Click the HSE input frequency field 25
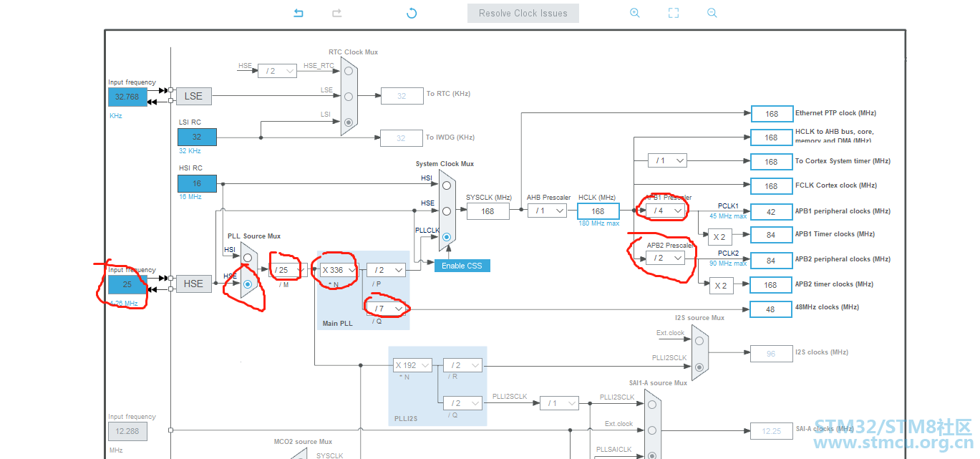Image resolution: width=980 pixels, height=459 pixels. [127, 284]
